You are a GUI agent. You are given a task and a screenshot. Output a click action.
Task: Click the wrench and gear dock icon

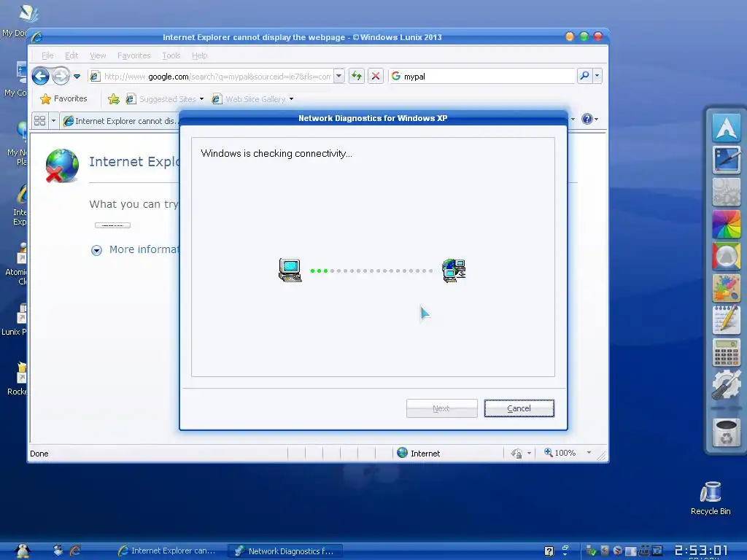(726, 384)
